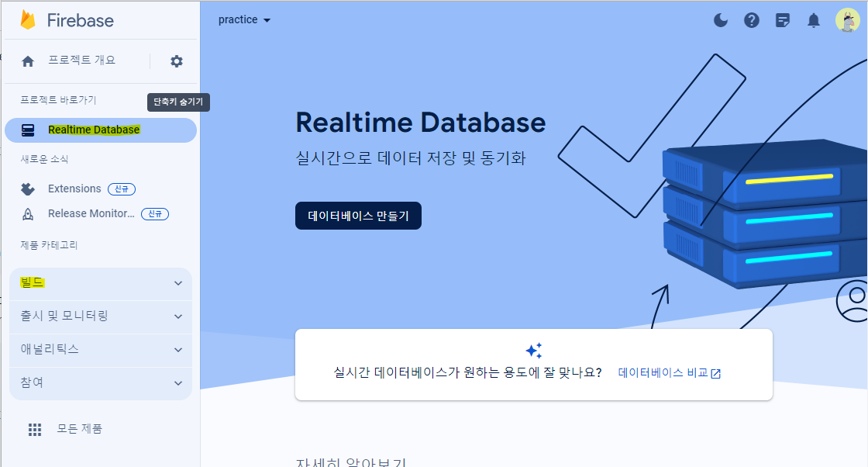The height and width of the screenshot is (467, 868).
Task: Open the help question mark icon
Action: [x=751, y=20]
